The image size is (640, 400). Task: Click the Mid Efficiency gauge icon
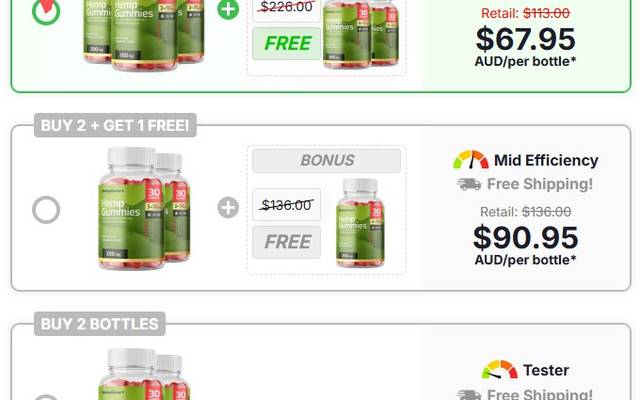[471, 160]
